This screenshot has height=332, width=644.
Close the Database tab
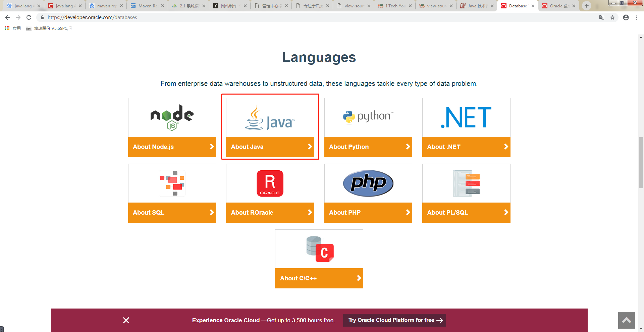(533, 6)
